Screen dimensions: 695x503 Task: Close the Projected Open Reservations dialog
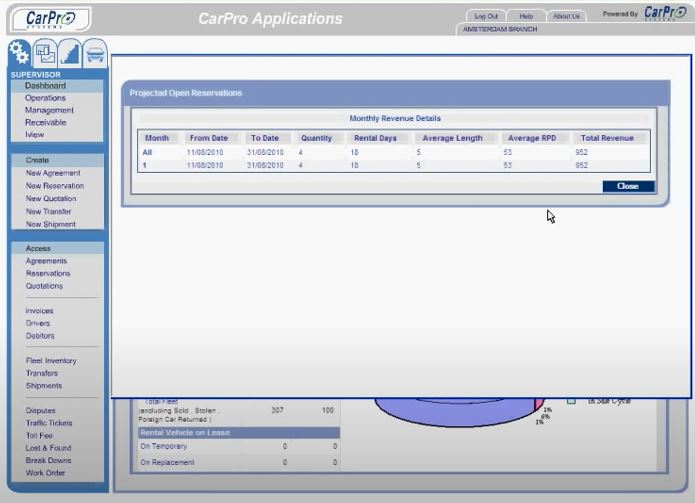pos(628,186)
